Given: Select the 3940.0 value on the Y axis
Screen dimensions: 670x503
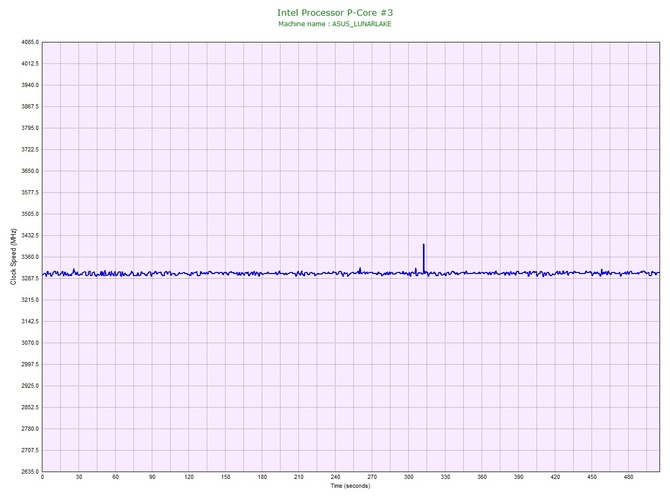Looking at the screenshot, I should (30, 85).
